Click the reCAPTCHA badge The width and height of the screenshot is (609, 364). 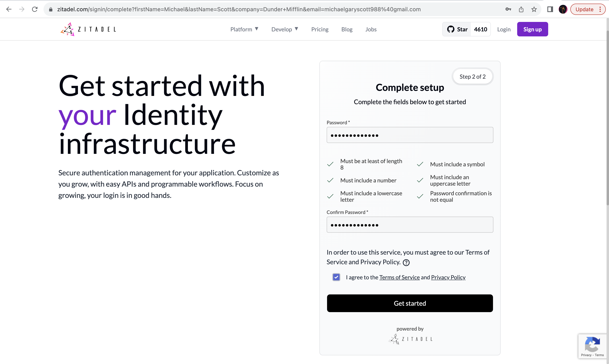click(x=592, y=346)
